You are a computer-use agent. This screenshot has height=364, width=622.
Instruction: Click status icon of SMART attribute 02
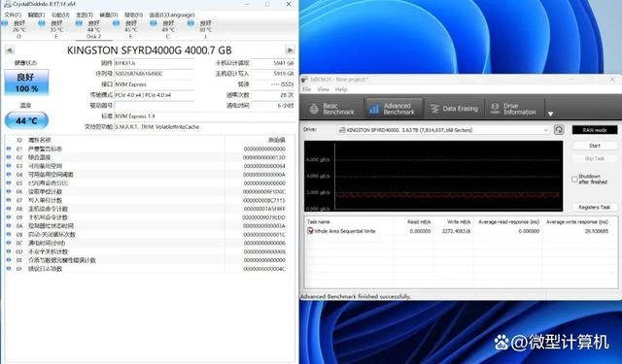[9, 157]
